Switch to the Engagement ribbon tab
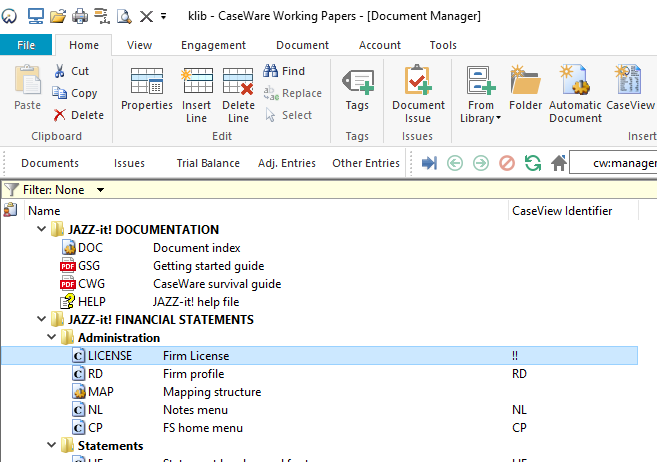The width and height of the screenshot is (657, 462). [213, 45]
